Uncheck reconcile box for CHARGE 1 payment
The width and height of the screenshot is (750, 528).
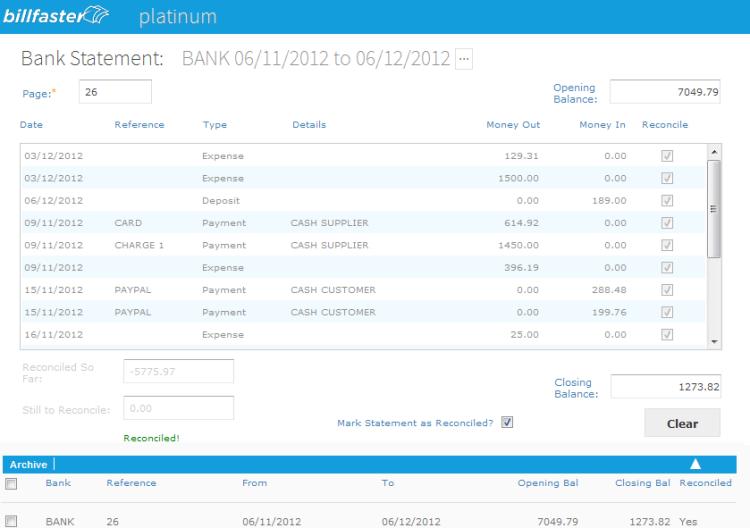coord(667,245)
